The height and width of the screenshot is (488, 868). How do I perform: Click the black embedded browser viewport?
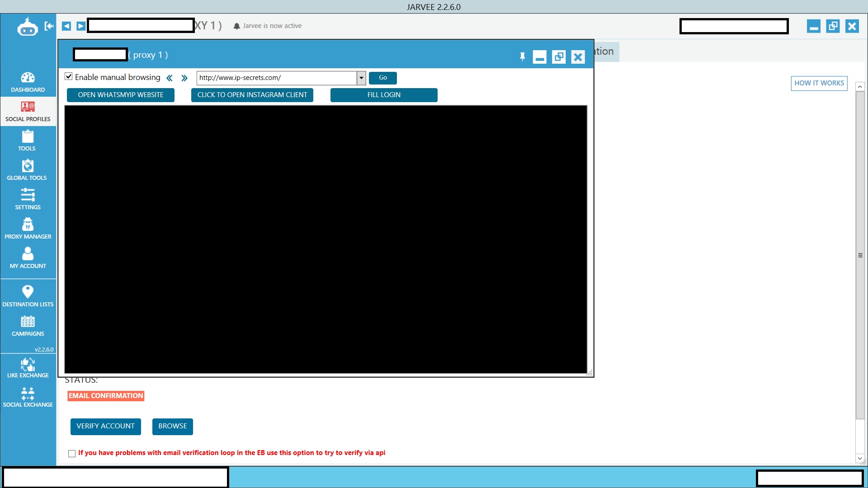point(326,239)
